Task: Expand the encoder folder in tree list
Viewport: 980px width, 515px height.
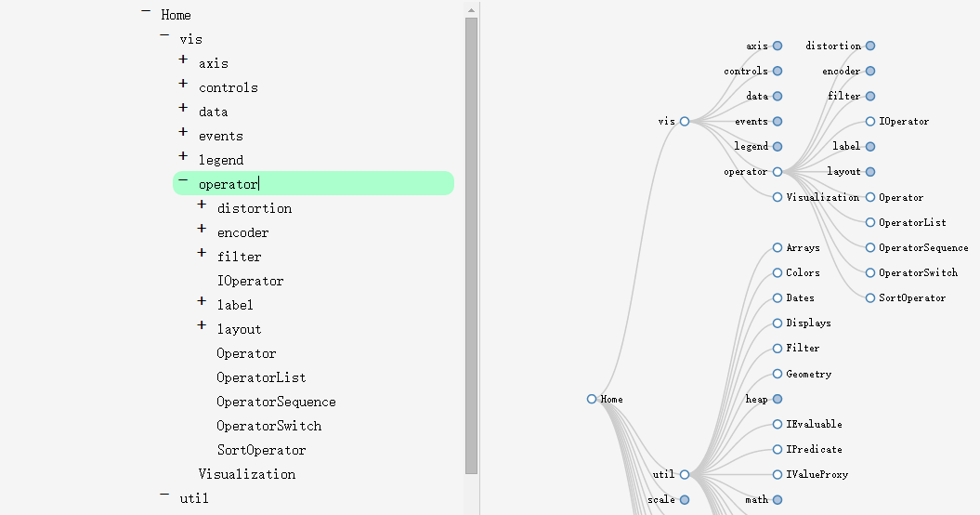Action: [202, 229]
